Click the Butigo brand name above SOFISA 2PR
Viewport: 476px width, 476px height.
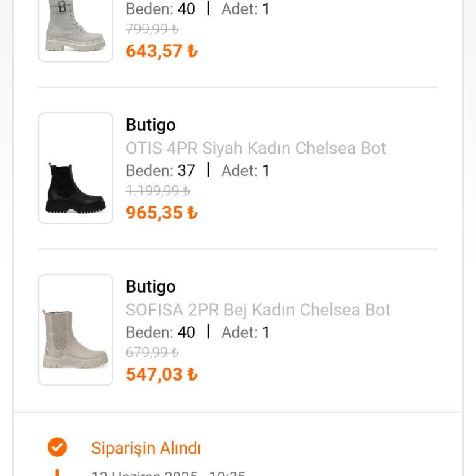(151, 287)
